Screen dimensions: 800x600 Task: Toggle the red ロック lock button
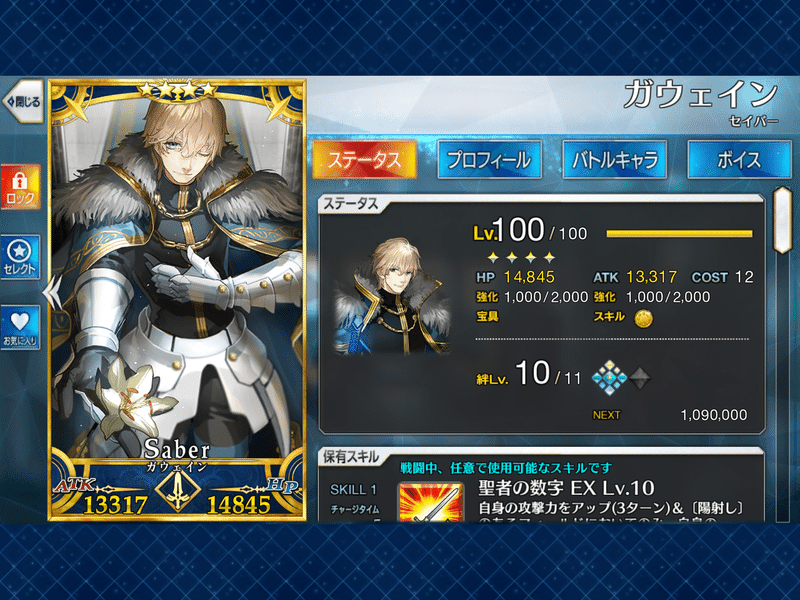20,187
